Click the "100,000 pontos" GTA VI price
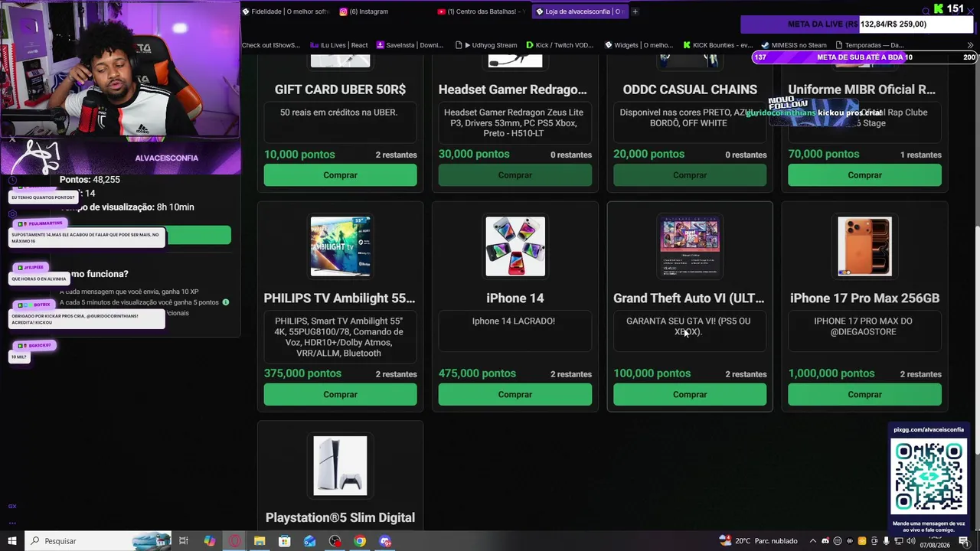Screen dimensions: 980x551 pos(652,373)
